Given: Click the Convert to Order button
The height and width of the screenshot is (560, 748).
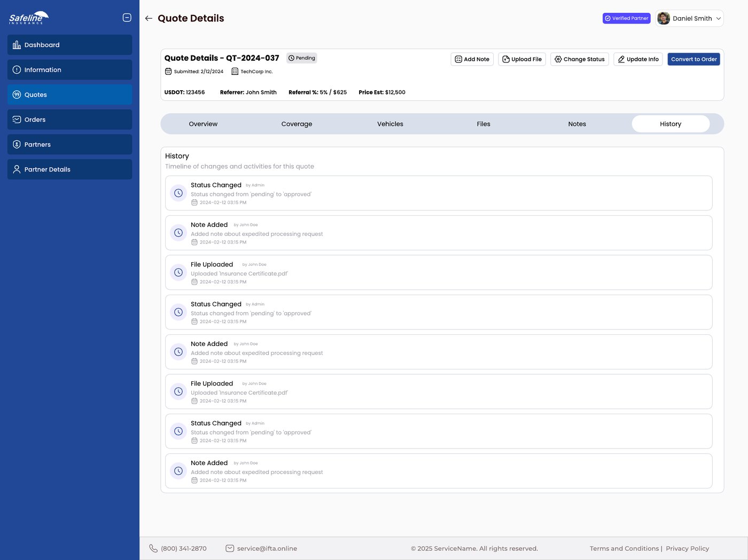Looking at the screenshot, I should click(x=694, y=59).
